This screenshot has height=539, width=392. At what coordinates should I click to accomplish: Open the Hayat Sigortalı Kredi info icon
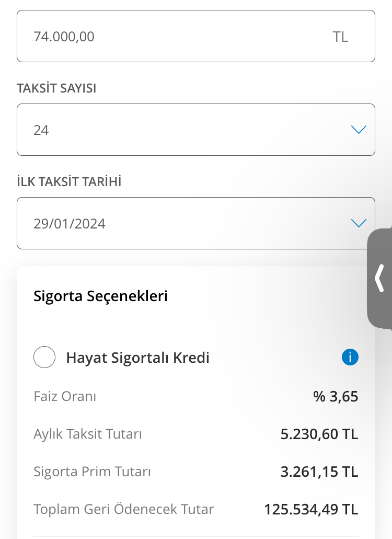pos(350,357)
